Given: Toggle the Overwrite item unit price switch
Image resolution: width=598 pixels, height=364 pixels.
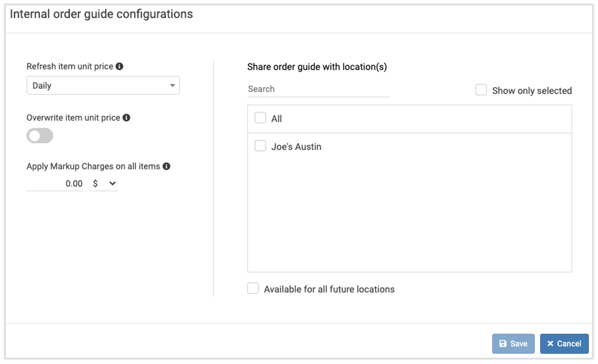Looking at the screenshot, I should 40,136.
